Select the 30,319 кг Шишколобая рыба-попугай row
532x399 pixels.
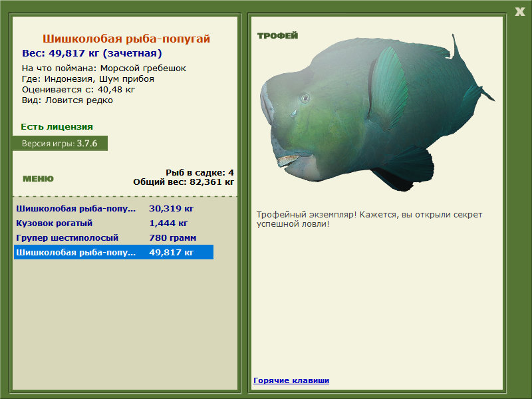pos(114,208)
